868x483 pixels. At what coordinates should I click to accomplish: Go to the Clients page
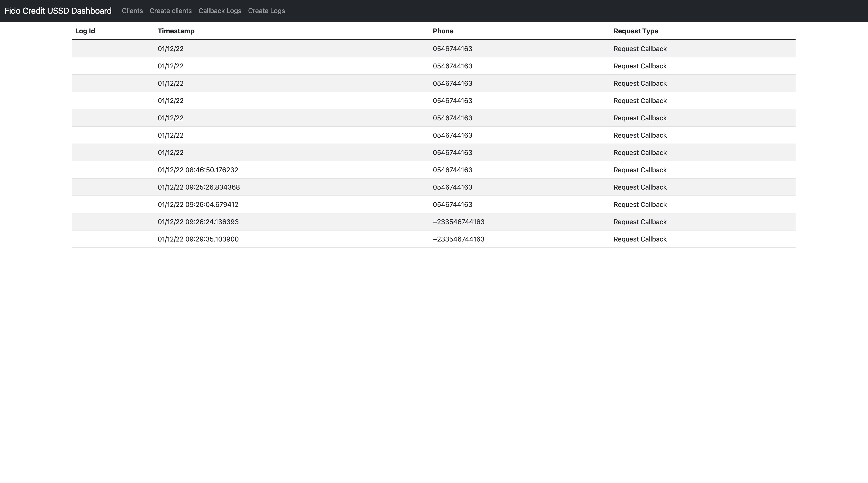pyautogui.click(x=132, y=11)
